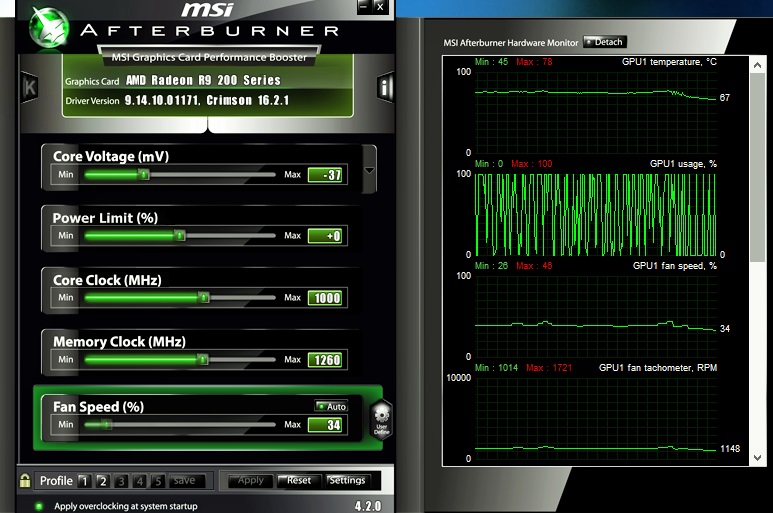Click the Core Voltage (mV) label
Screen dimensions: 773x513
pos(111,156)
